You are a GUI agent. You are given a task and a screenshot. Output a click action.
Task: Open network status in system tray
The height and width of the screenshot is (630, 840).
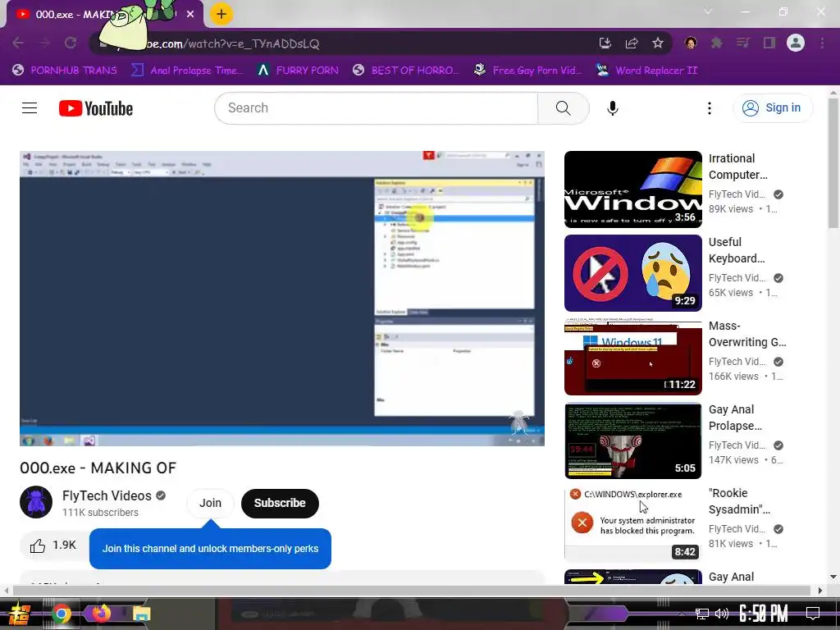702,614
